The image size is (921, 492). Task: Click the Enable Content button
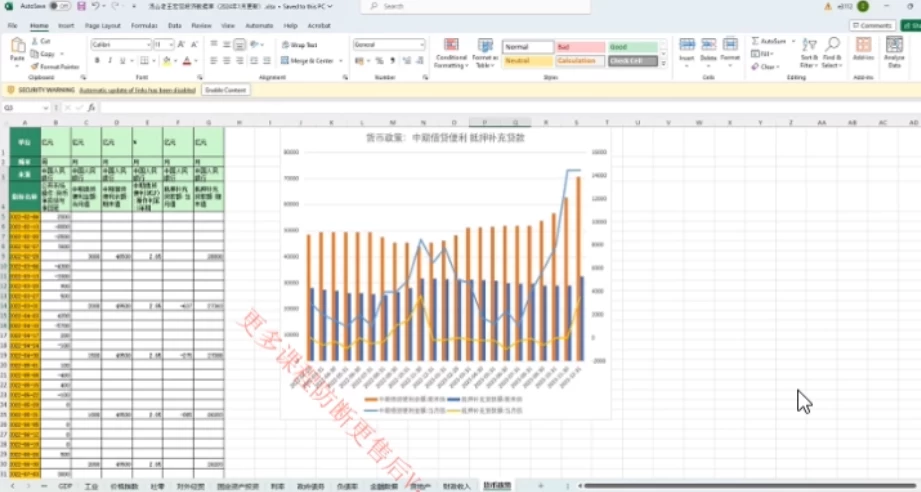pos(225,90)
